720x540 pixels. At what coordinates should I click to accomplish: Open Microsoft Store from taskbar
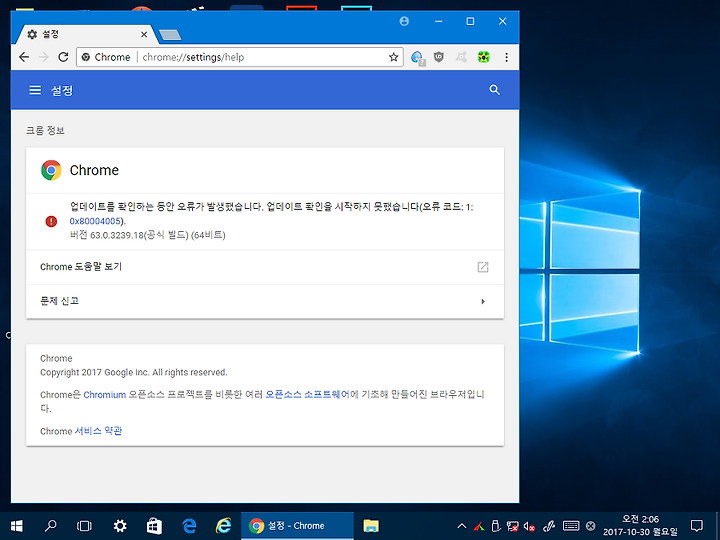click(x=154, y=526)
